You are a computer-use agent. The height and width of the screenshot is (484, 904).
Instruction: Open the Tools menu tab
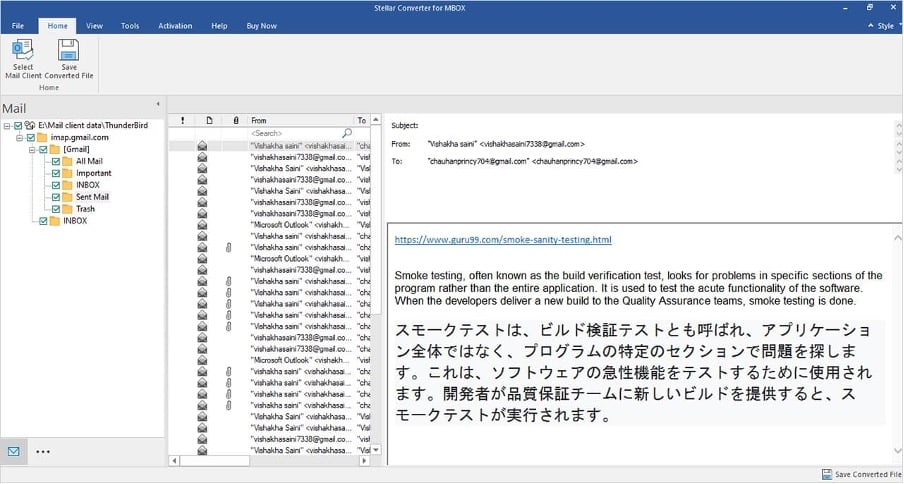click(x=130, y=26)
